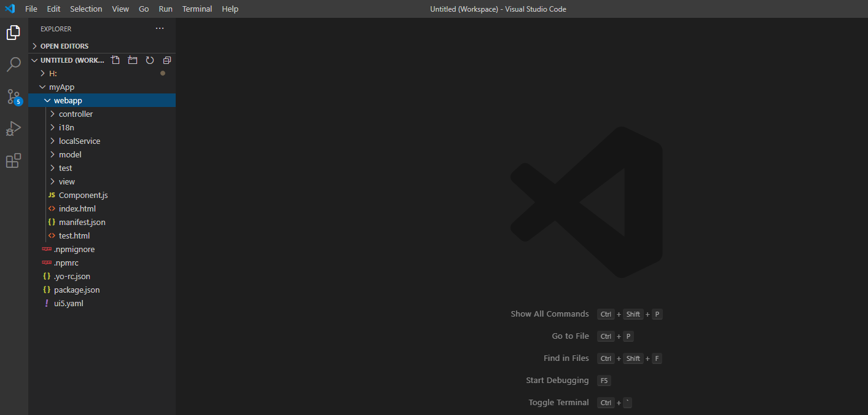Collapse the Untitled (Workspace) section
Viewport: 868px width, 415px height.
34,60
